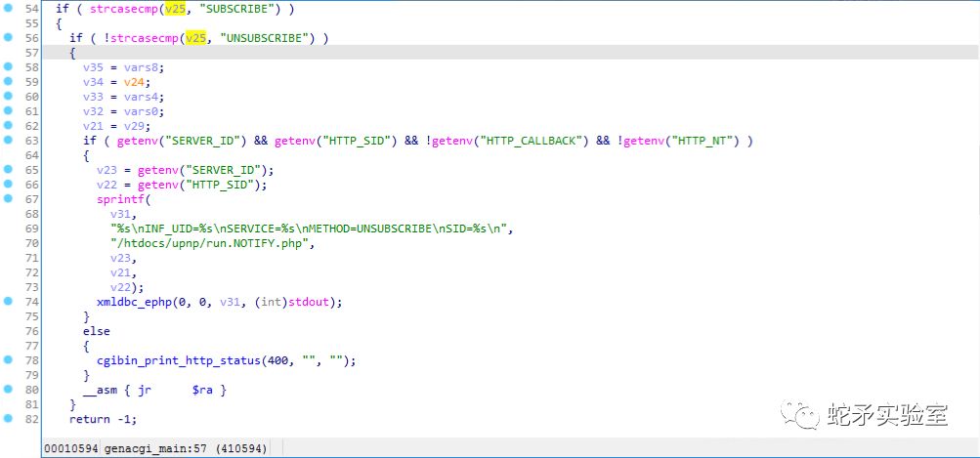Click "/htdocs/upnp/run.NOTIFY.php" string
The height and width of the screenshot is (458, 980).
[x=210, y=244]
